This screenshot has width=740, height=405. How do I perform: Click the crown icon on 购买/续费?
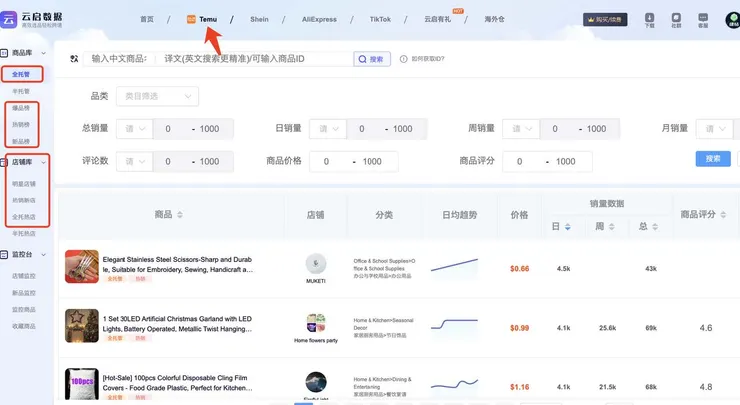[x=590, y=20]
